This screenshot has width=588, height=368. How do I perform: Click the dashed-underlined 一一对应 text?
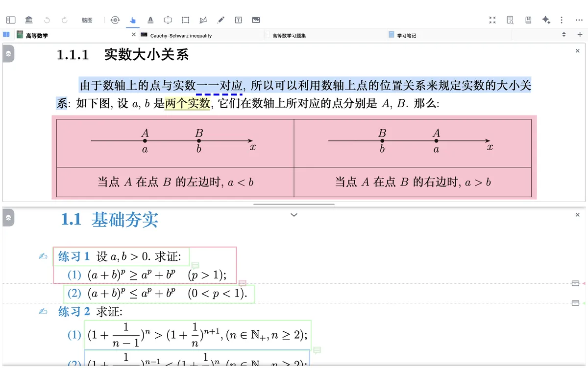[220, 86]
